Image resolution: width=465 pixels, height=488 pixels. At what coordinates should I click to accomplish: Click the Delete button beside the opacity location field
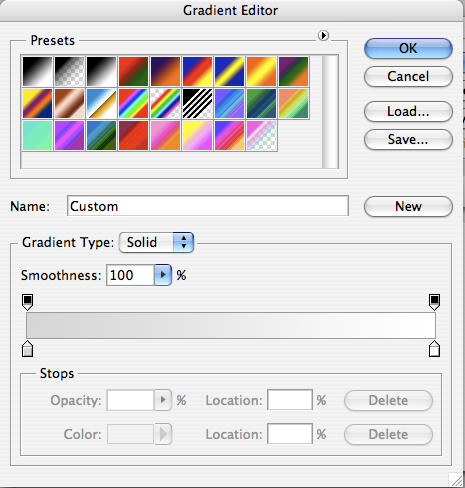point(388,400)
